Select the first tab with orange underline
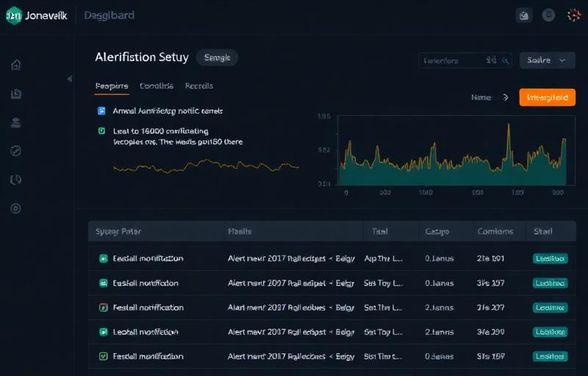 (112, 86)
